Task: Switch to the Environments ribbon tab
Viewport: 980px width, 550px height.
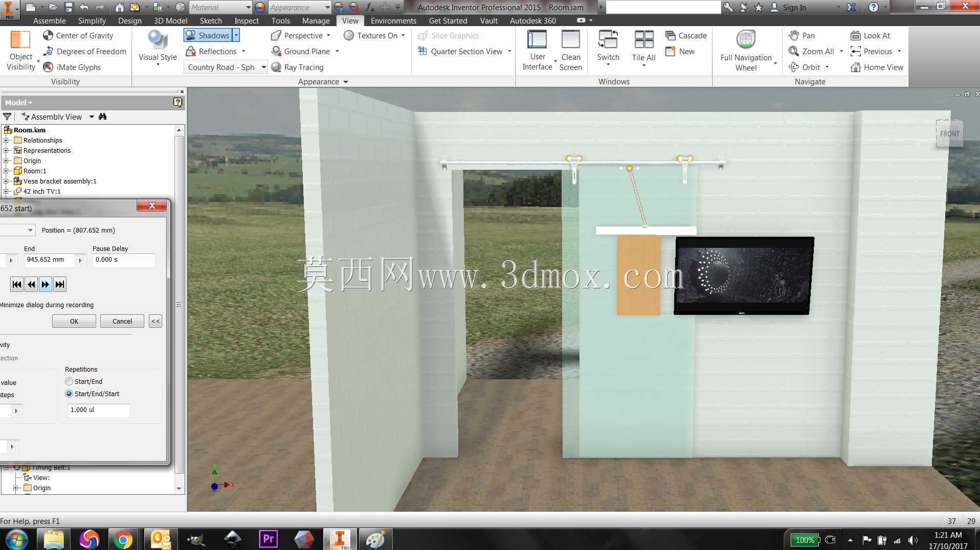Action: click(393, 20)
